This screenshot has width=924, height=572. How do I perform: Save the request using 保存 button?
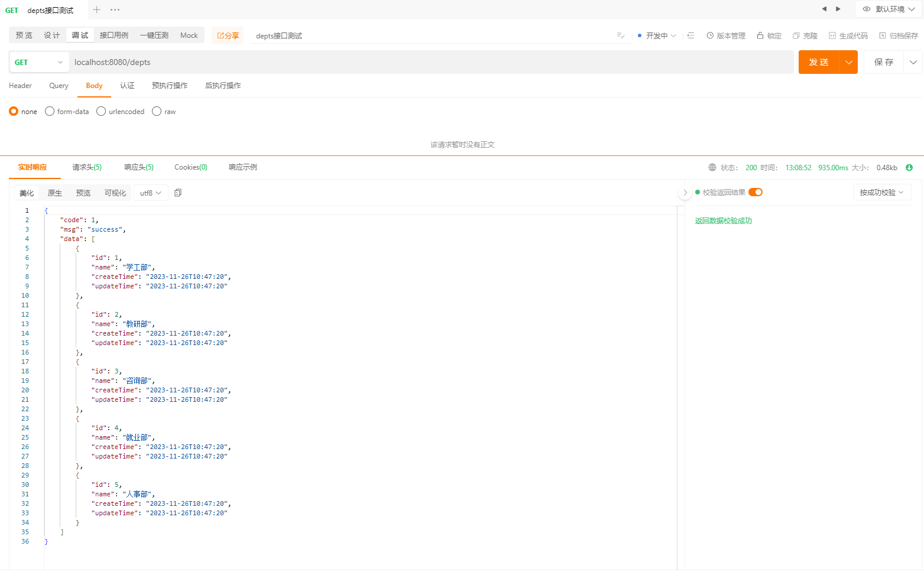[884, 61]
